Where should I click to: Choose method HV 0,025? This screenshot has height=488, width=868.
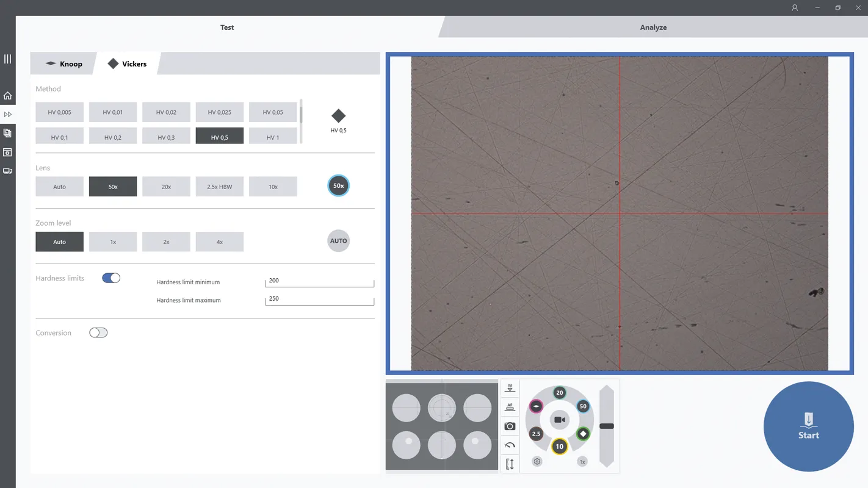click(220, 112)
